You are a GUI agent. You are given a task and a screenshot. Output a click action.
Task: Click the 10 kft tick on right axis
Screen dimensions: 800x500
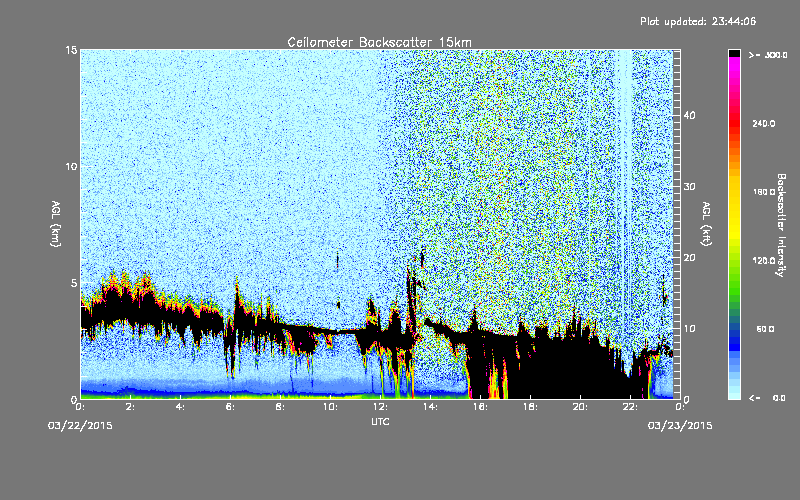point(689,329)
